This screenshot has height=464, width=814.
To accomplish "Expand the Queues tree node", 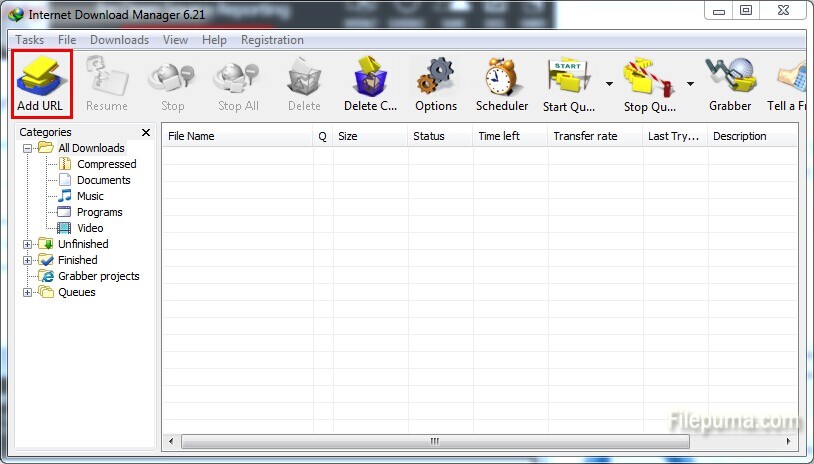I will click(x=28, y=292).
